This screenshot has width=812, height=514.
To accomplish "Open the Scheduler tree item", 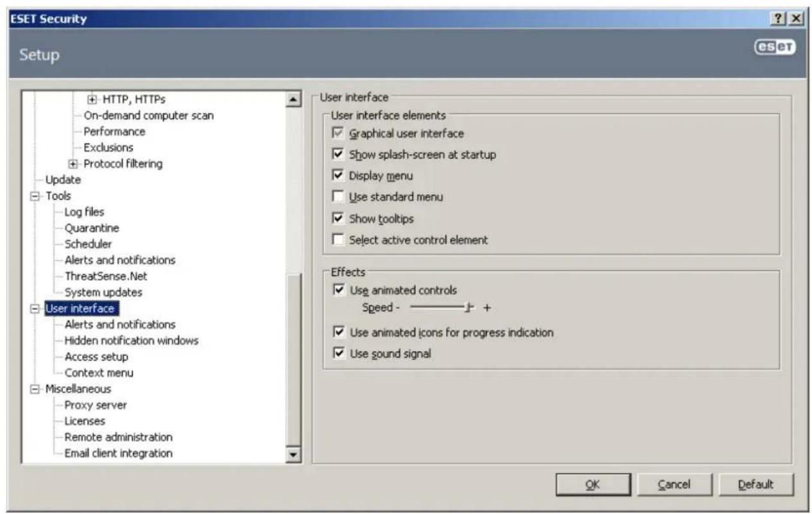I will coord(88,244).
